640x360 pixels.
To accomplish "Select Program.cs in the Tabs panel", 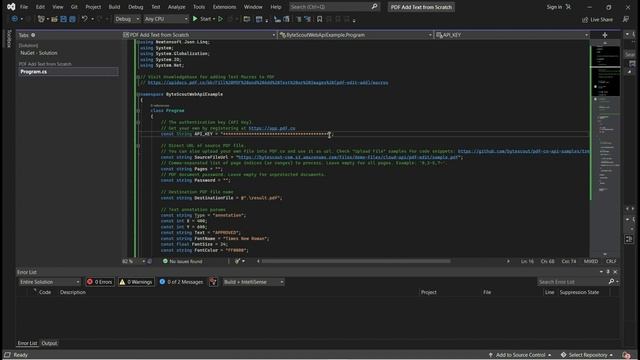I will coord(68,72).
